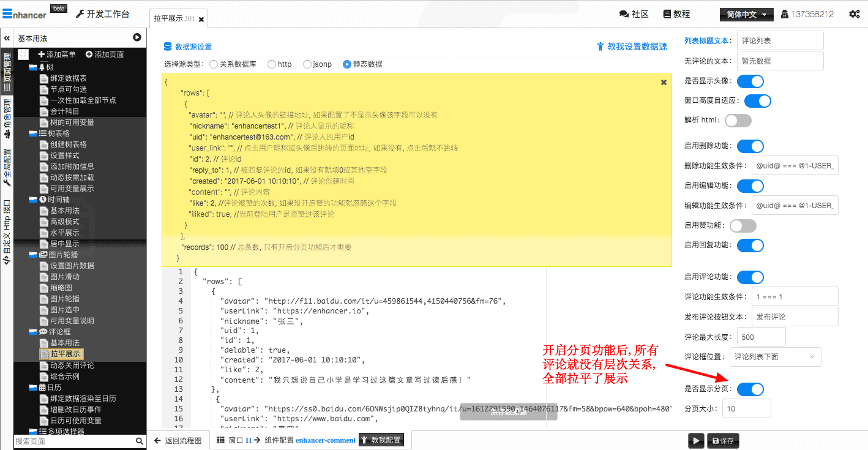Viewport: 868px width, 450px height.
Task: Click the settings gears icon top right
Action: [x=854, y=14]
